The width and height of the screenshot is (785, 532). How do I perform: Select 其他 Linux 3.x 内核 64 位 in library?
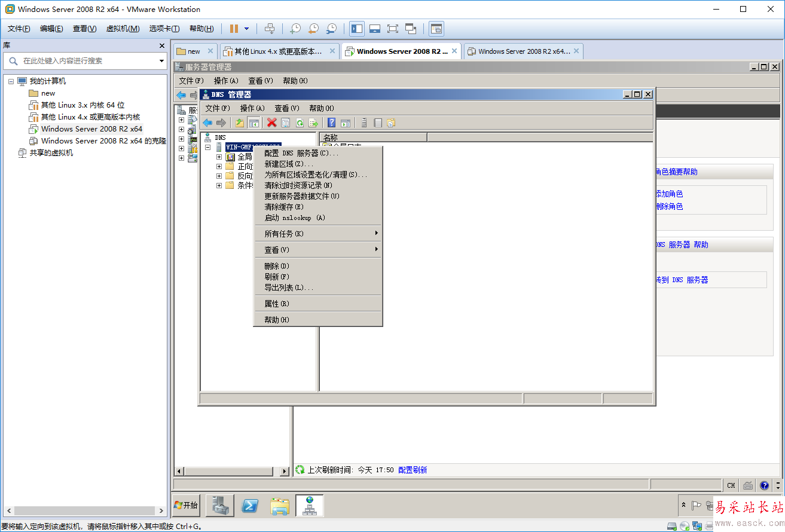[x=83, y=105]
